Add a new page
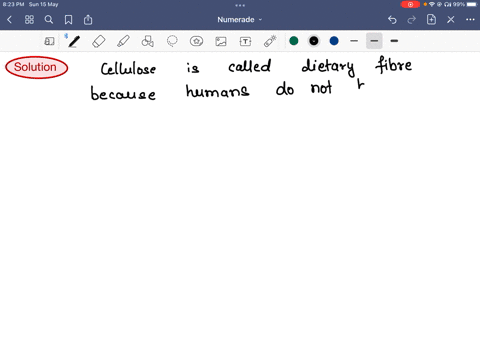 431,20
